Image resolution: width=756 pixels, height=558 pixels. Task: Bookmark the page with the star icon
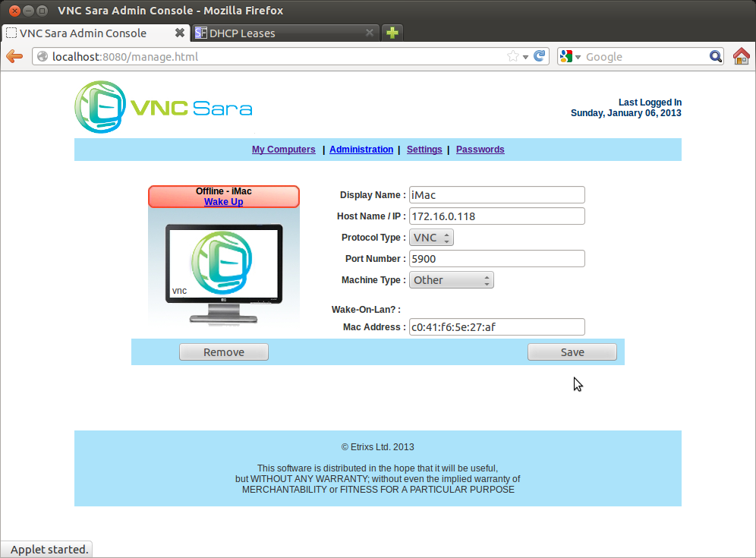pyautogui.click(x=512, y=56)
